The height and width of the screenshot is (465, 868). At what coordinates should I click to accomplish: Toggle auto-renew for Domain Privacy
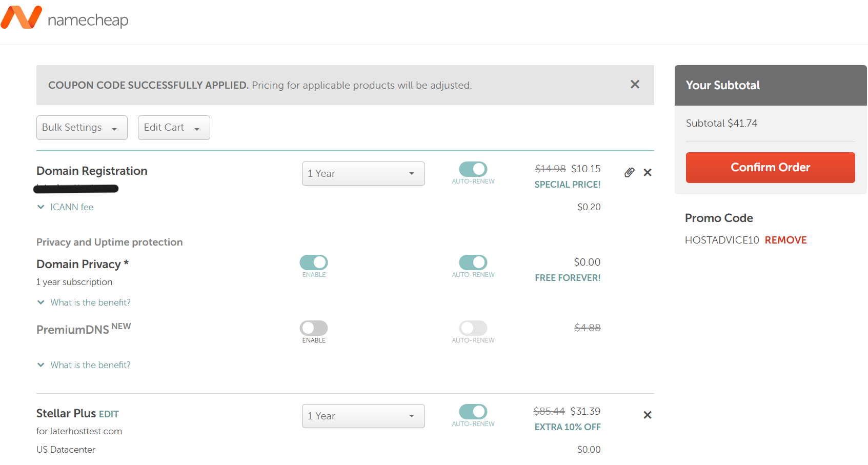tap(473, 262)
